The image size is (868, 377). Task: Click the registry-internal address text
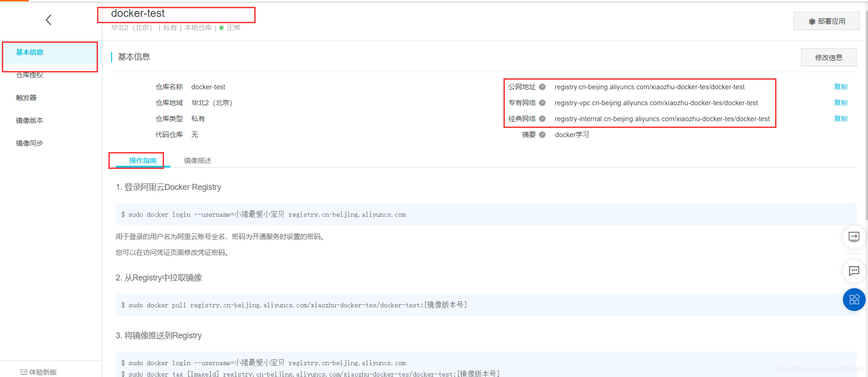(x=662, y=119)
